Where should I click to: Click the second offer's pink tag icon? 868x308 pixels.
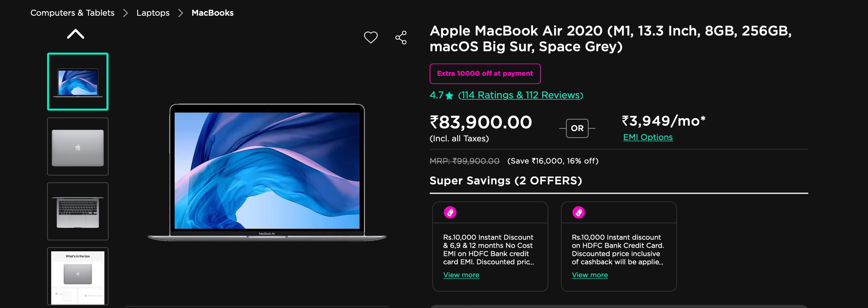579,212
